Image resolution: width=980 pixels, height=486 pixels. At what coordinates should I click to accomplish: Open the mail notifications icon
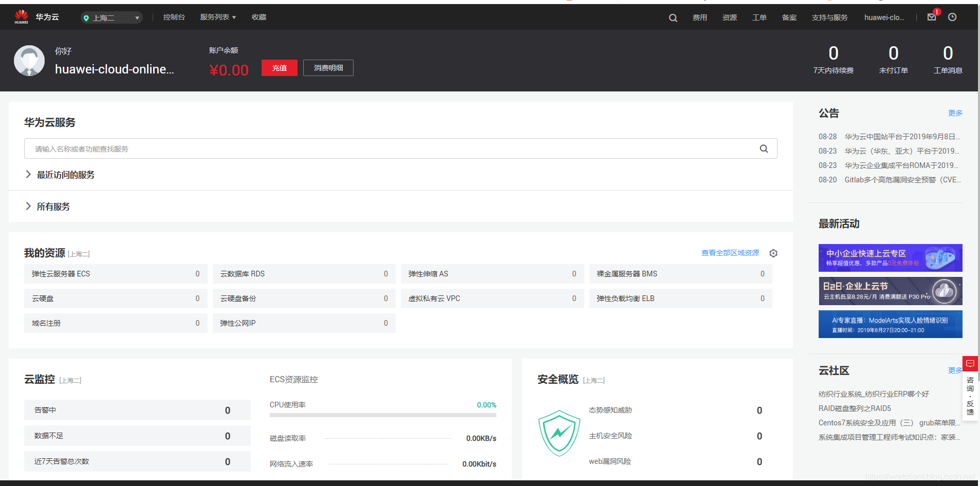(x=932, y=17)
